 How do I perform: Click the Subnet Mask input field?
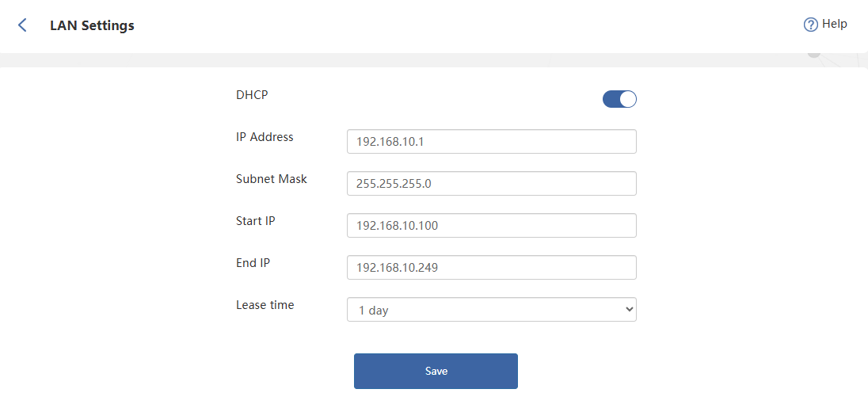click(491, 184)
